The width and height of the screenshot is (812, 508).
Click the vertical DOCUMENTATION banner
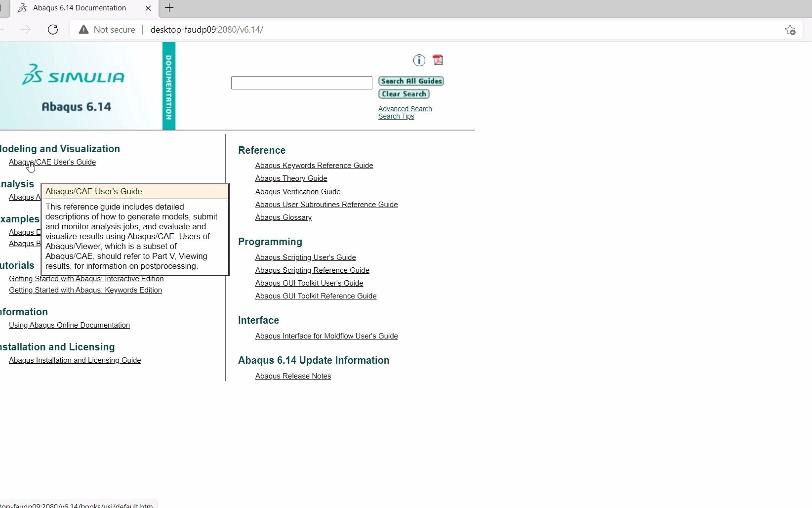point(169,86)
